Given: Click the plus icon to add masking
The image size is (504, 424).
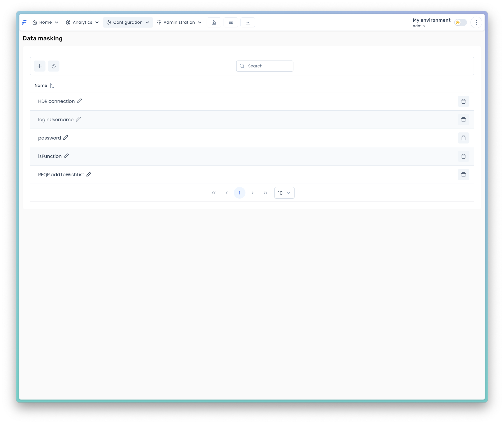Looking at the screenshot, I should 40,66.
